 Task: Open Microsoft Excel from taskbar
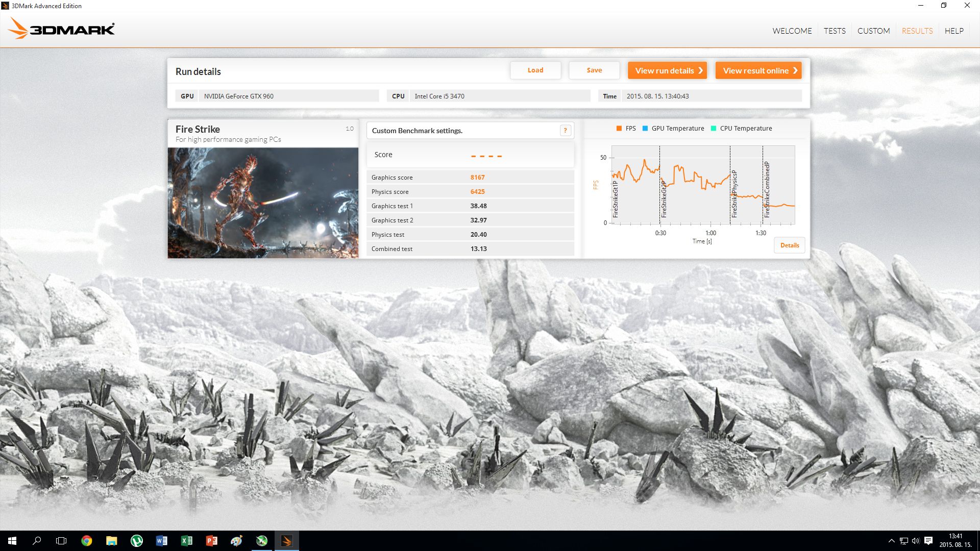pos(186,541)
